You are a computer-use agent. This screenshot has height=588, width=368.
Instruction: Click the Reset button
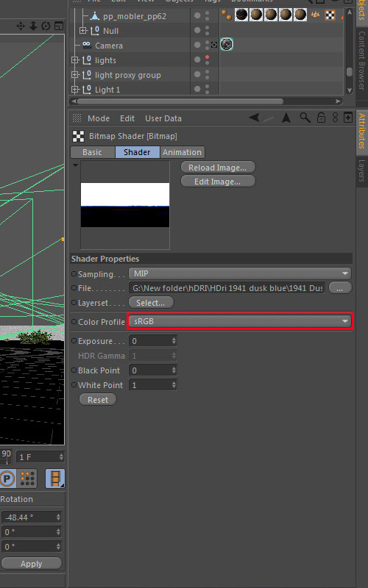98,400
